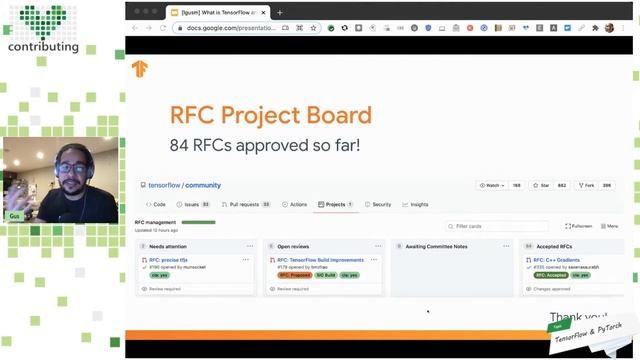Image resolution: width=640 pixels, height=360 pixels.
Task: Click the clipboard extension icon
Action: pos(456,28)
